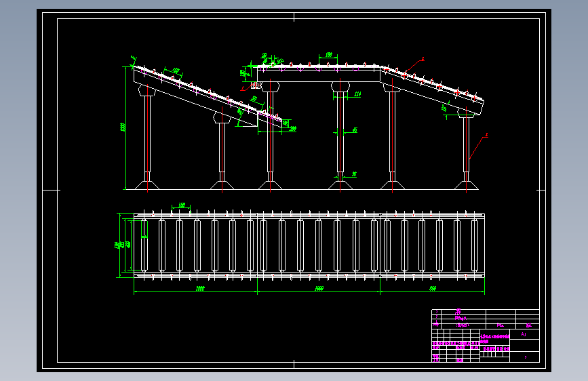Select the 150 roller spacing dimension above the plan view

tap(182, 205)
